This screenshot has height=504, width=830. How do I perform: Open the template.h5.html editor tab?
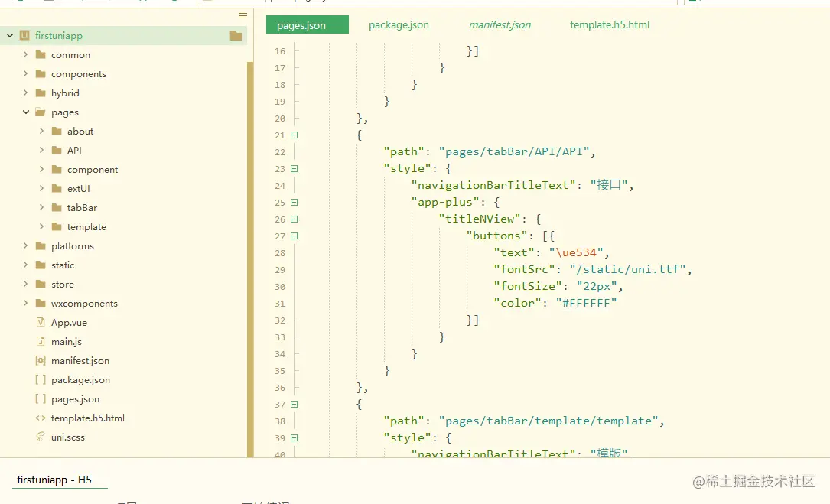tap(609, 25)
